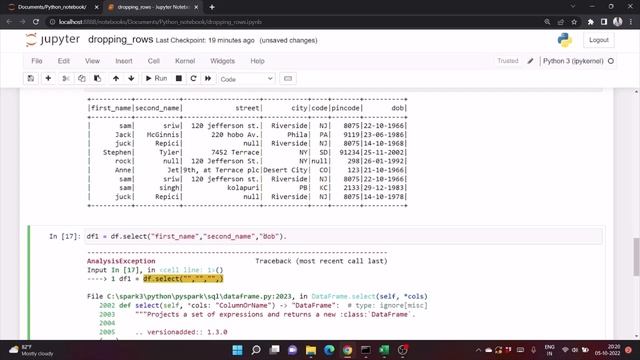Paste cells below icon

click(x=97, y=78)
